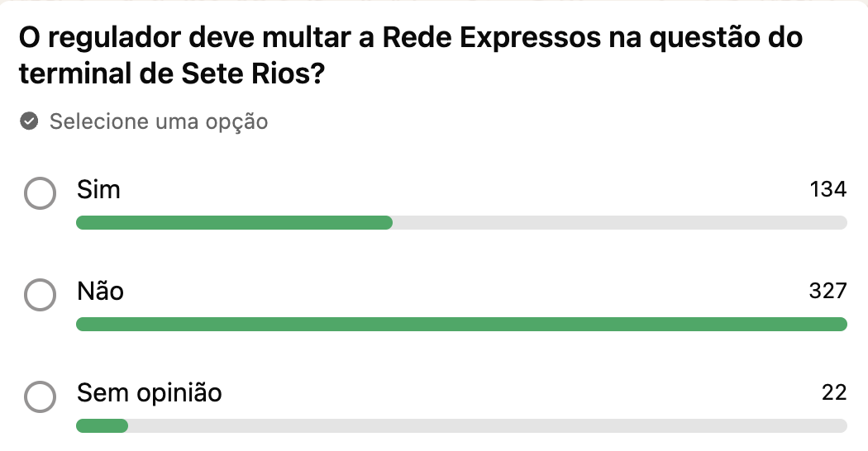868x451 pixels.
Task: Select the Sim radio button
Action: click(40, 194)
